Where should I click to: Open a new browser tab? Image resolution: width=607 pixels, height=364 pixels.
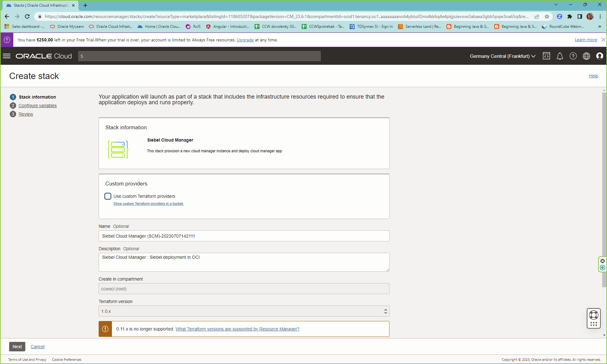pos(85,5)
